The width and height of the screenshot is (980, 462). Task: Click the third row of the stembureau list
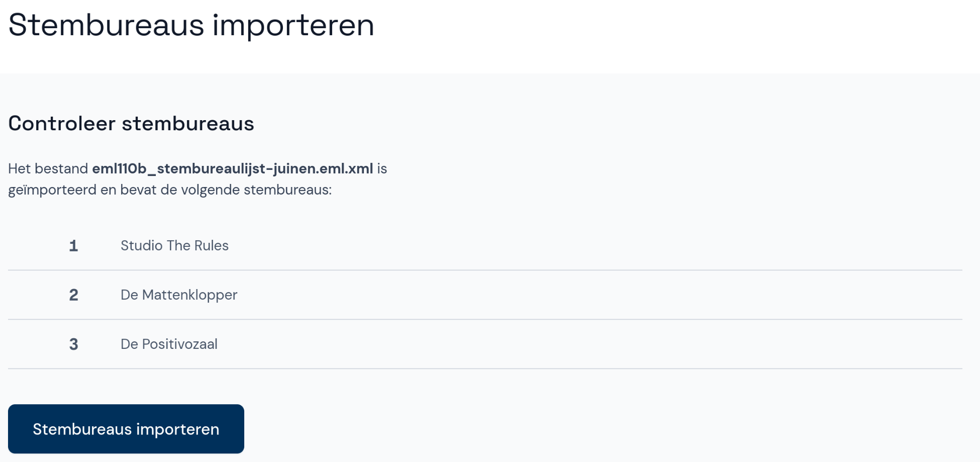point(352,344)
